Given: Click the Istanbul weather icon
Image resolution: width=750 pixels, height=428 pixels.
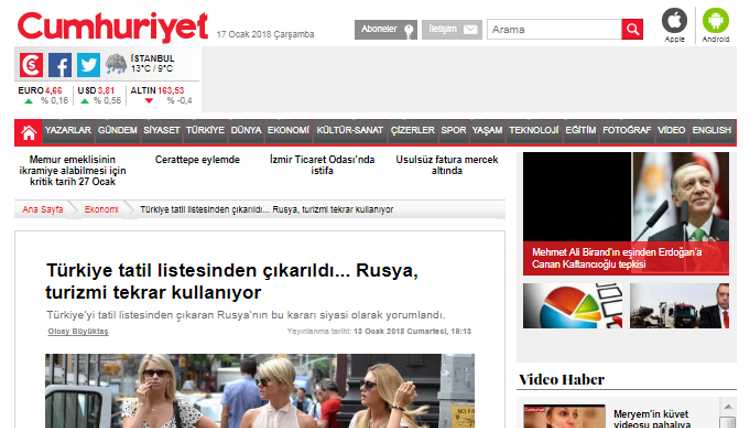Looking at the screenshot, I should (116, 64).
